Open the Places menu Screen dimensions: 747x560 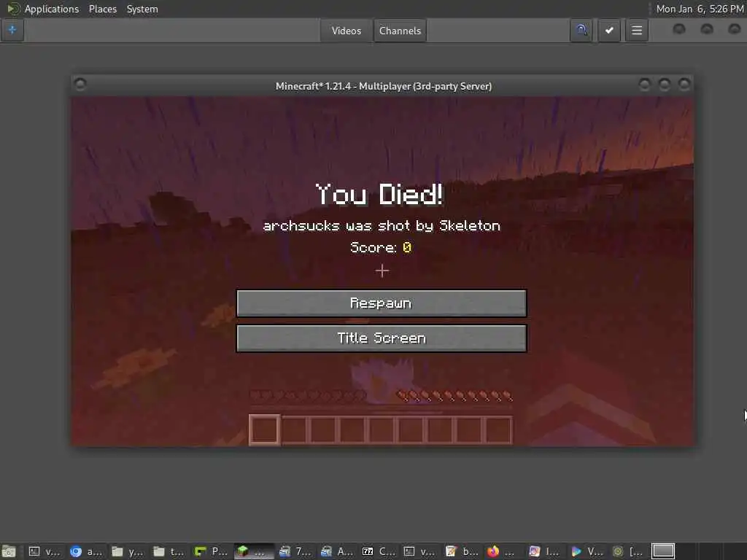[102, 9]
